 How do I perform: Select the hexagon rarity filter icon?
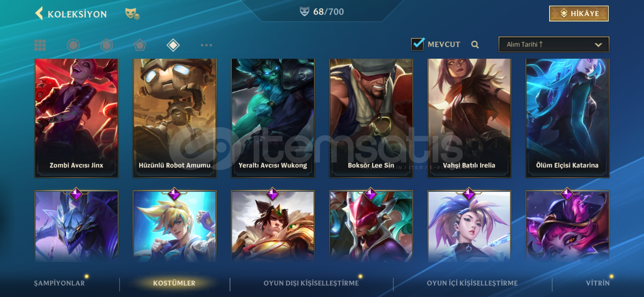click(x=107, y=45)
